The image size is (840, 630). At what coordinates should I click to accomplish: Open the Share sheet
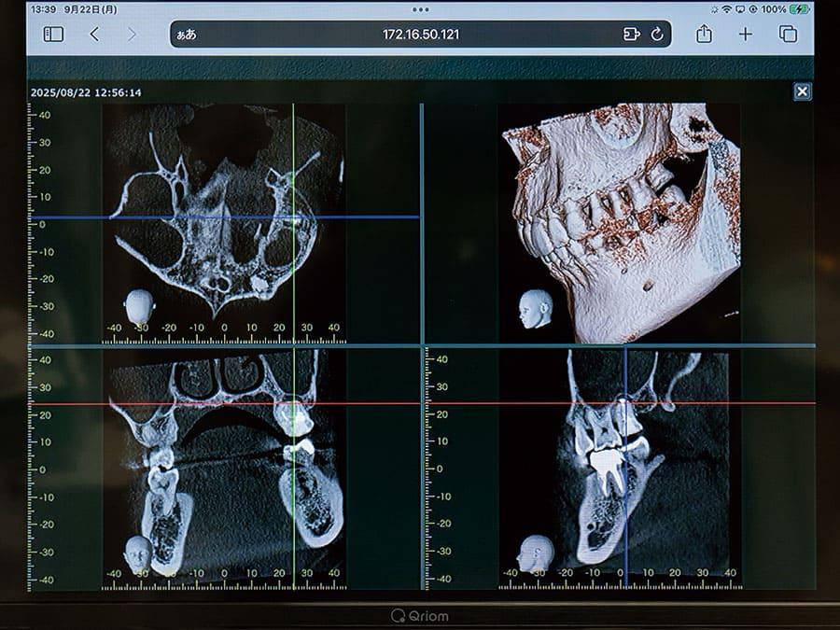pyautogui.click(x=704, y=35)
